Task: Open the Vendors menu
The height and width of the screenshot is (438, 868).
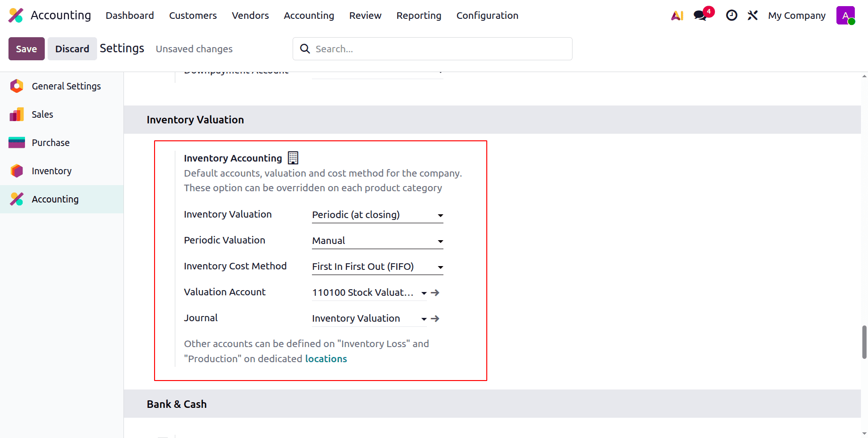Action: click(x=250, y=16)
